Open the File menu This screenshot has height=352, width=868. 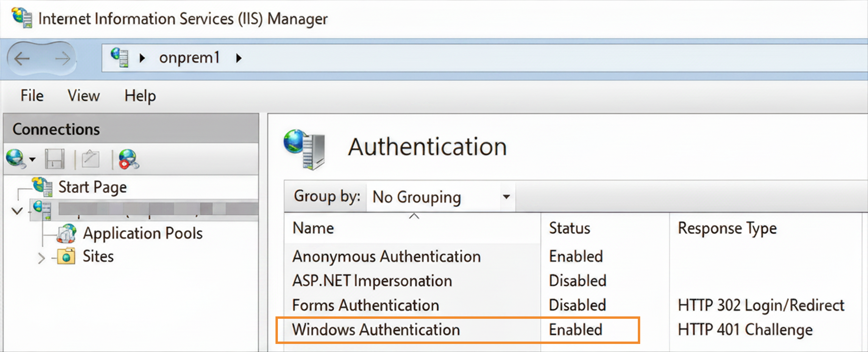click(32, 96)
